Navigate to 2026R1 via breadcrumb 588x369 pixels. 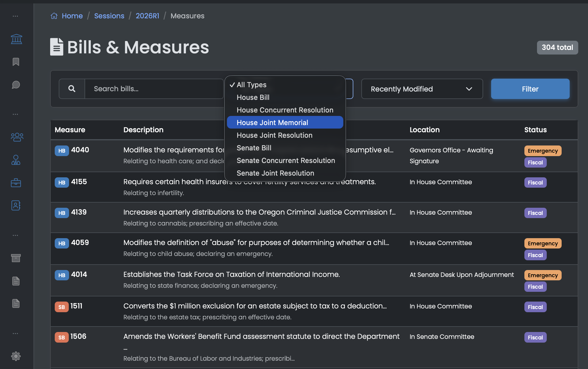(x=147, y=16)
